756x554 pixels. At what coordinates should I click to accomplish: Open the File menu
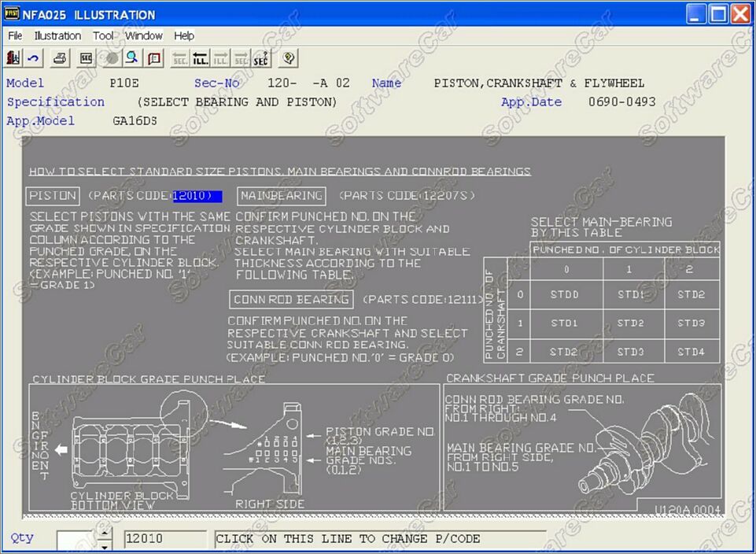coord(15,35)
